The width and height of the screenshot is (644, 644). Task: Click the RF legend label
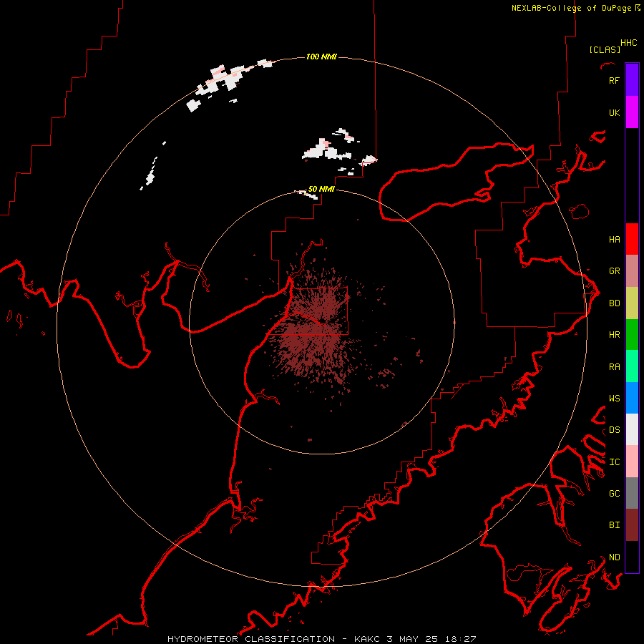[x=614, y=80]
